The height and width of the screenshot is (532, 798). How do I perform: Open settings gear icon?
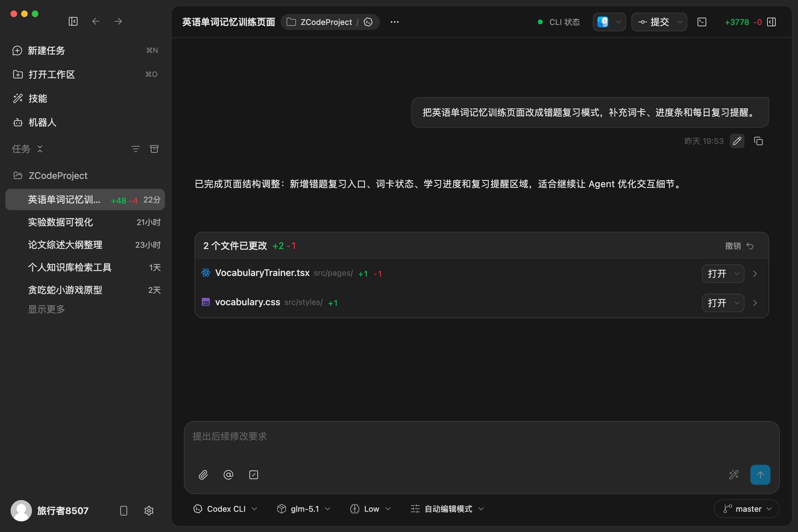[x=149, y=511]
